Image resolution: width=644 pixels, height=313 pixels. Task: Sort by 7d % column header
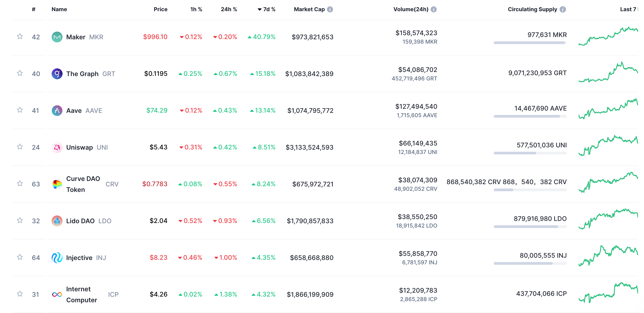pyautogui.click(x=267, y=10)
